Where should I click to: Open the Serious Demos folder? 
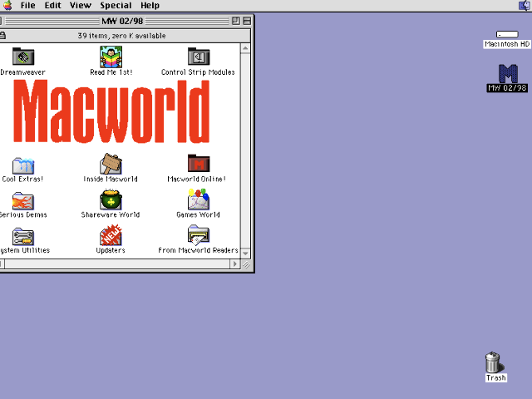coord(23,201)
